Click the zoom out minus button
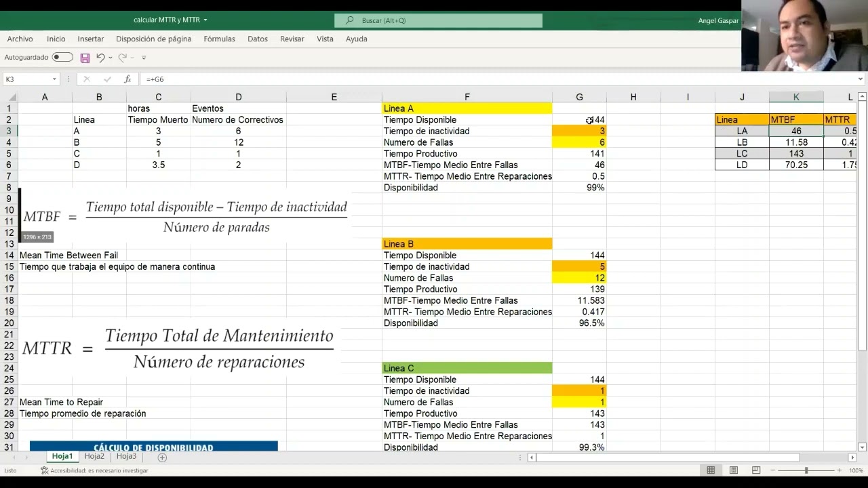This screenshot has width=868, height=488. point(773,470)
